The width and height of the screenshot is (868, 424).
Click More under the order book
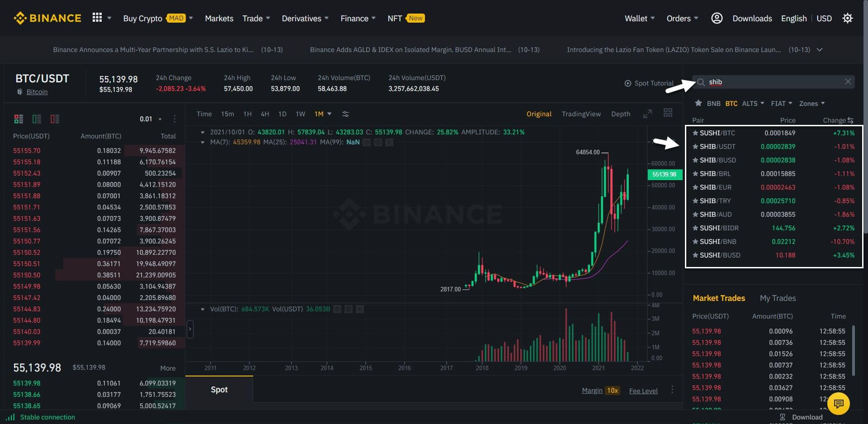[168, 368]
